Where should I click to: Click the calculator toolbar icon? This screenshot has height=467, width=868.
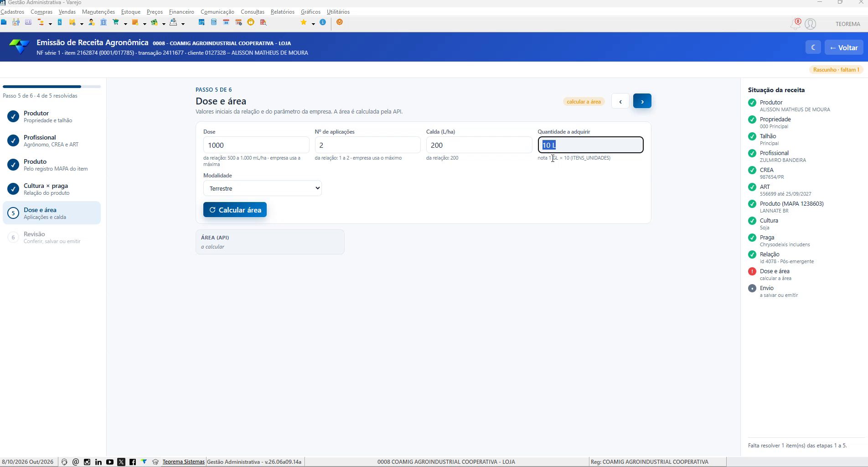214,22
